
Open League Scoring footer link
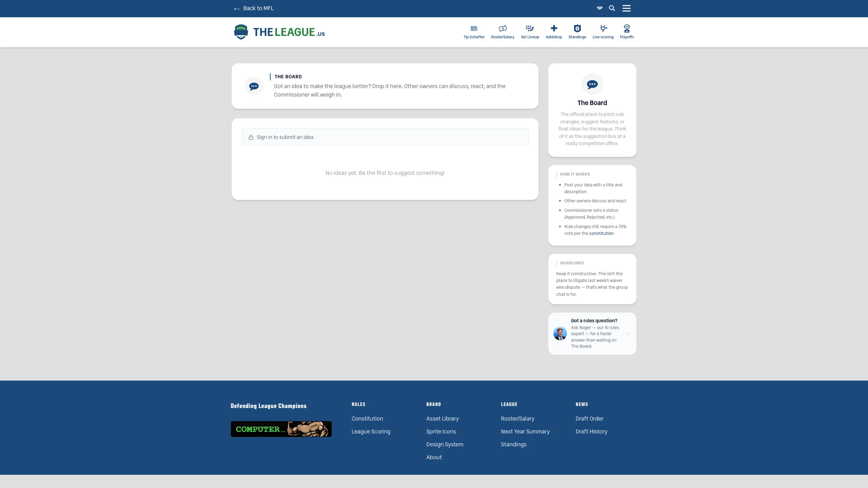click(x=371, y=431)
